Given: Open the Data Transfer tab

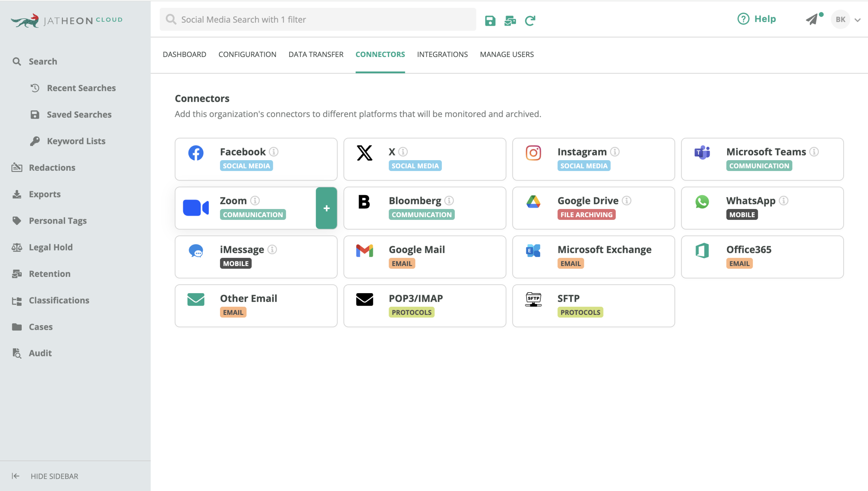Looking at the screenshot, I should 316,54.
